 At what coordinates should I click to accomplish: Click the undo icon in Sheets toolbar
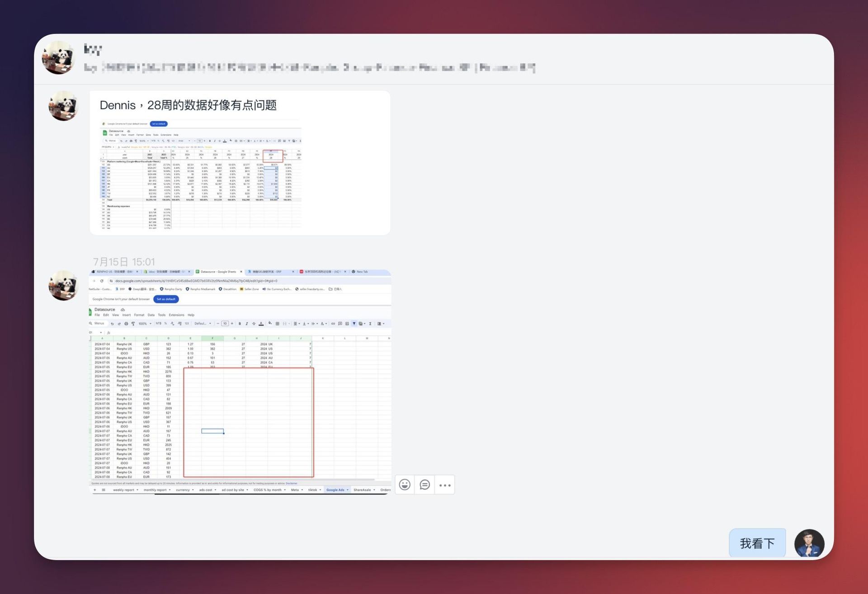coord(112,324)
